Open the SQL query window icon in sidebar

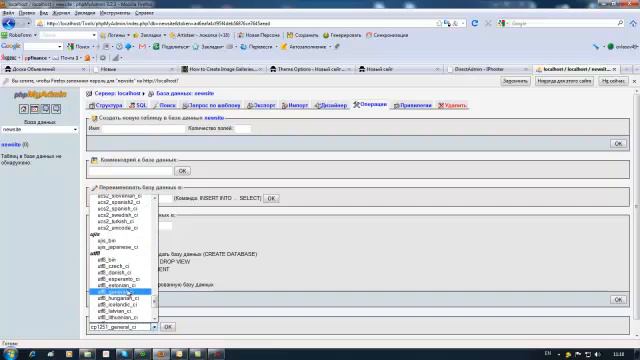point(35,109)
